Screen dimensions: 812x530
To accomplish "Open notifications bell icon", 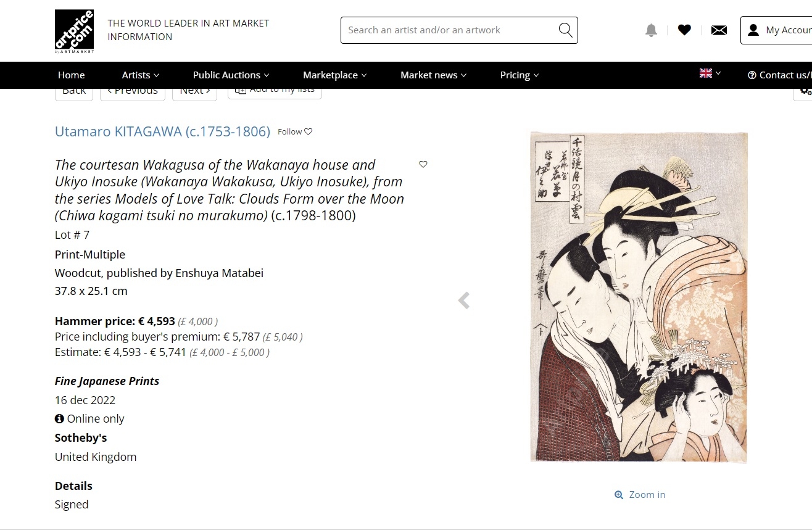I will 651,30.
